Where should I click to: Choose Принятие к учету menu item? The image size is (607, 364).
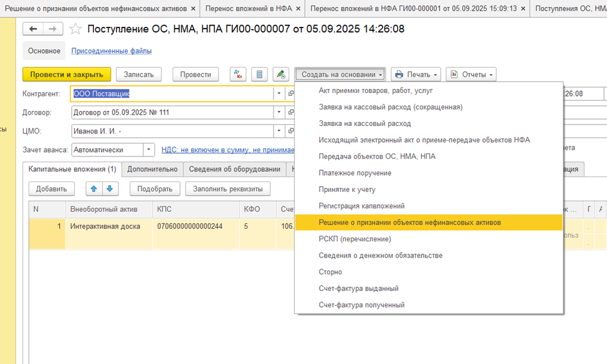[429, 189]
